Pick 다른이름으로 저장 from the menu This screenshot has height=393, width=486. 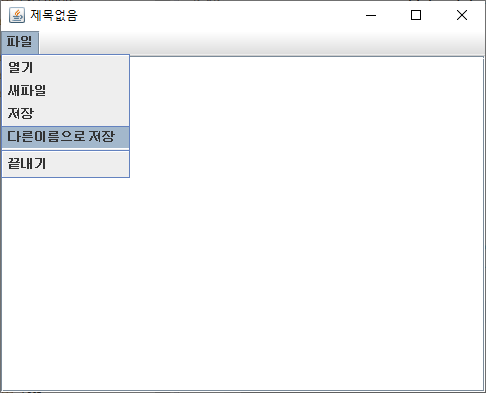66,137
